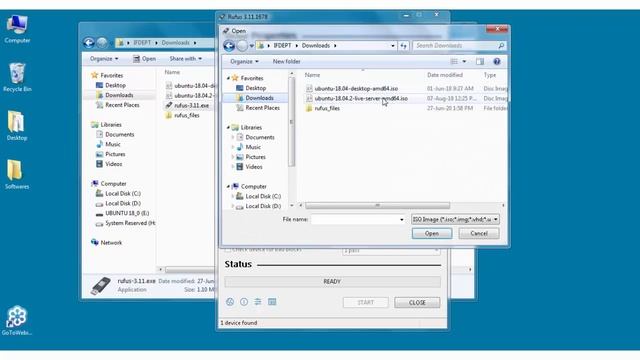Open the Recycle Bin desktop icon

tap(17, 77)
